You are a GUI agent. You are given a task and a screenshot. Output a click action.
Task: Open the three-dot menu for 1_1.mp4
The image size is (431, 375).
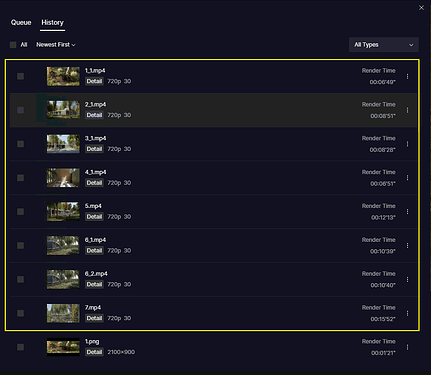407,76
